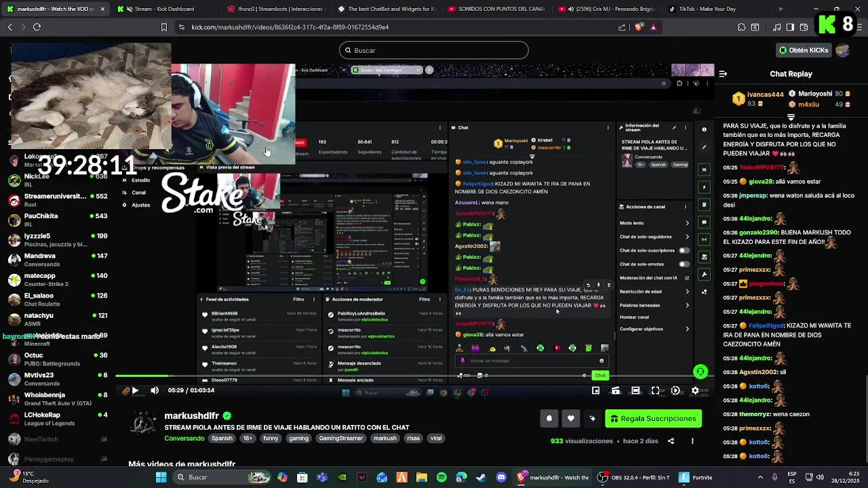Image resolution: width=868 pixels, height=488 pixels.
Task: Click Regala Suscripciones button
Action: tap(654, 419)
